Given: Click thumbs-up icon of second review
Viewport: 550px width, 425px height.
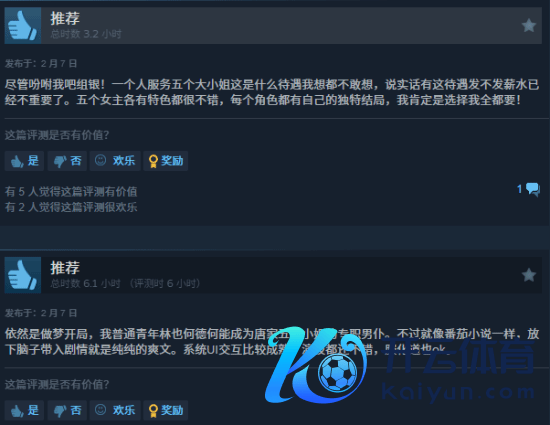Looking at the screenshot, I should coord(23,275).
